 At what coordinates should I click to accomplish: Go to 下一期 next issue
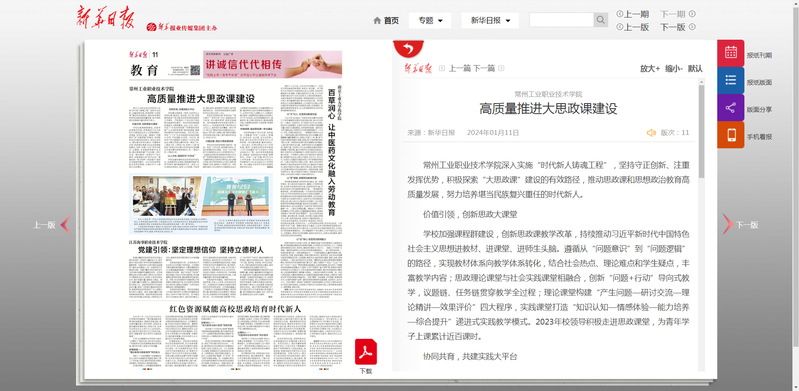[678, 14]
